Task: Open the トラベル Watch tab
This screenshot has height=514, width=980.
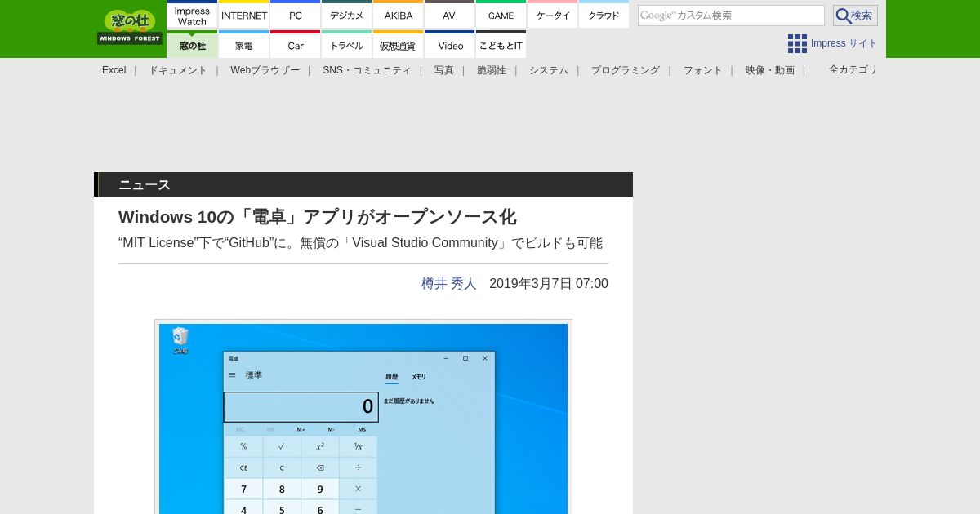Action: tap(347, 45)
